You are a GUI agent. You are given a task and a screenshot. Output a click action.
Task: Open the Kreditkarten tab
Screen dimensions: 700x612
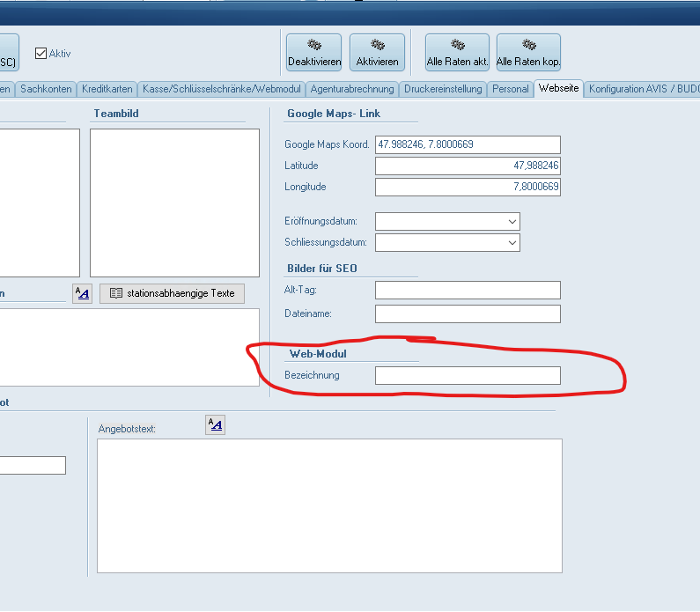pyautogui.click(x=107, y=89)
